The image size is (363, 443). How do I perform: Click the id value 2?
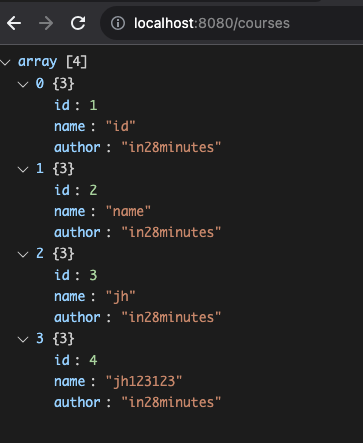click(93, 190)
